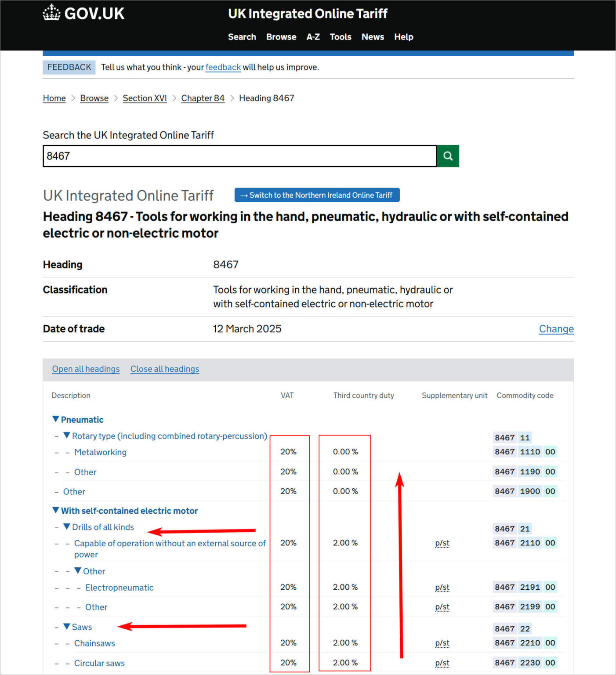The image size is (616, 675).
Task: Click the FEEDBACK tag label
Action: 69,67
